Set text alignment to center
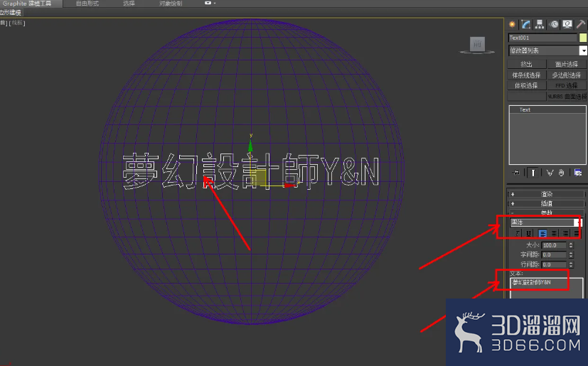The width and height of the screenshot is (588, 366). [554, 233]
